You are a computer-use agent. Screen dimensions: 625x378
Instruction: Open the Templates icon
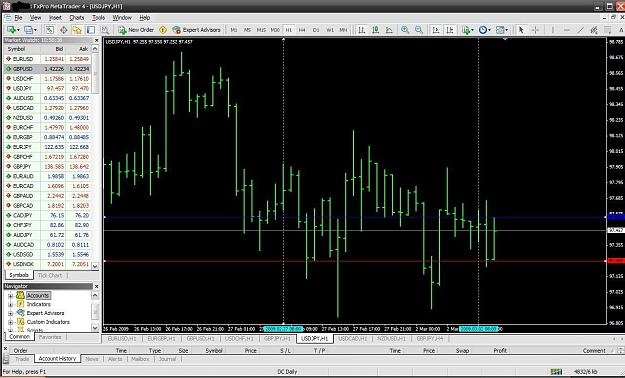[500, 30]
